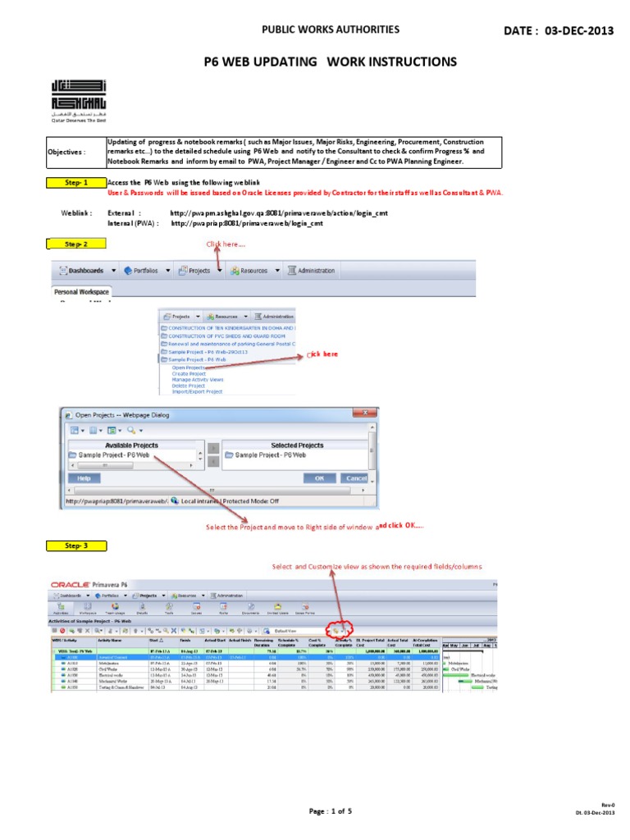This screenshot has width=630, height=840.
Task: Select the Civil Works activity row
Action: (248, 669)
